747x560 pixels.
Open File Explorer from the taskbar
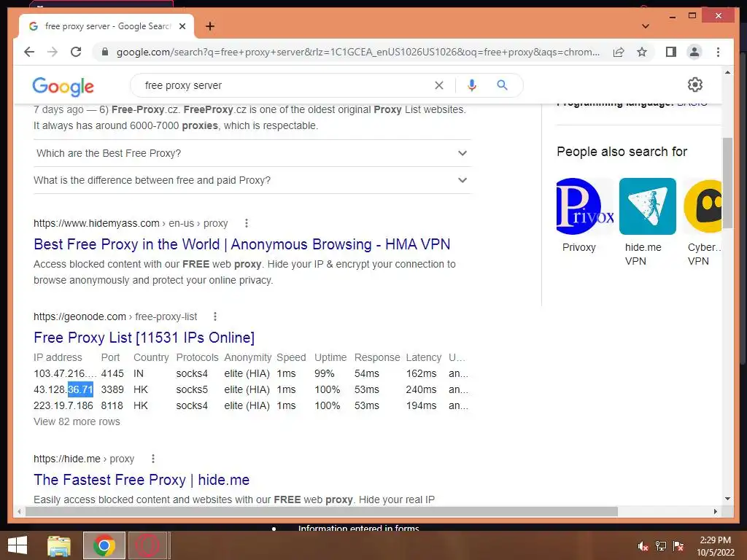point(59,545)
